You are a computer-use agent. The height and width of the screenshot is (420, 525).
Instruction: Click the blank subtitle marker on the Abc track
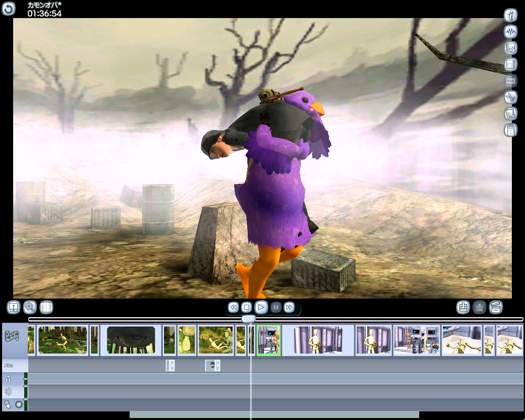click(170, 365)
